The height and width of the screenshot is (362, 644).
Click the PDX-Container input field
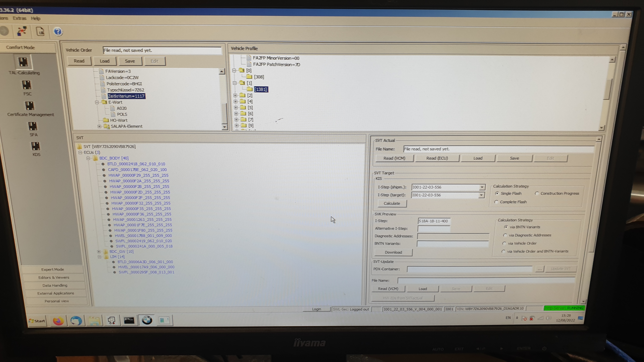coord(469,269)
